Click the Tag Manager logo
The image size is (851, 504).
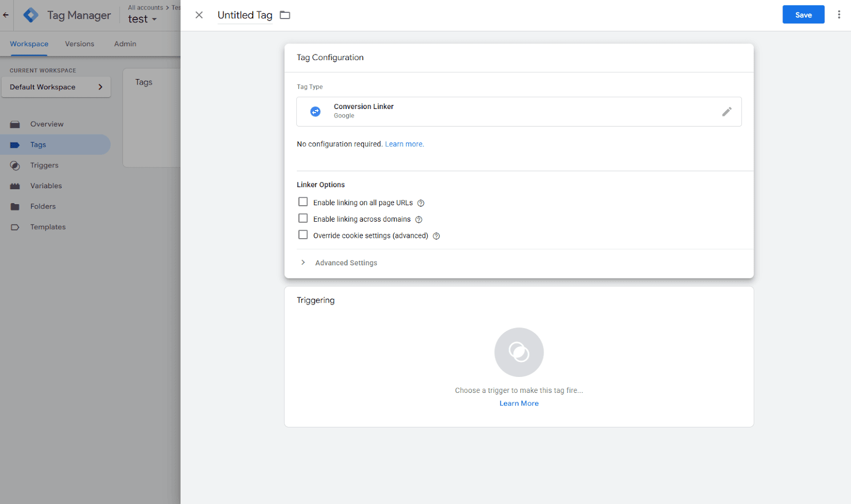pos(31,15)
